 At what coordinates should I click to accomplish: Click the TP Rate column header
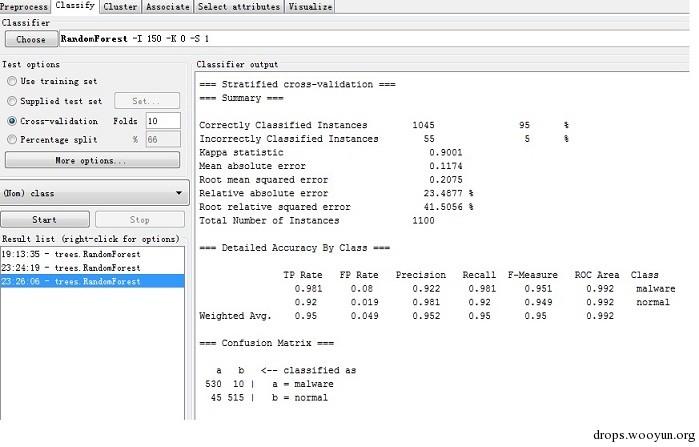tap(303, 275)
